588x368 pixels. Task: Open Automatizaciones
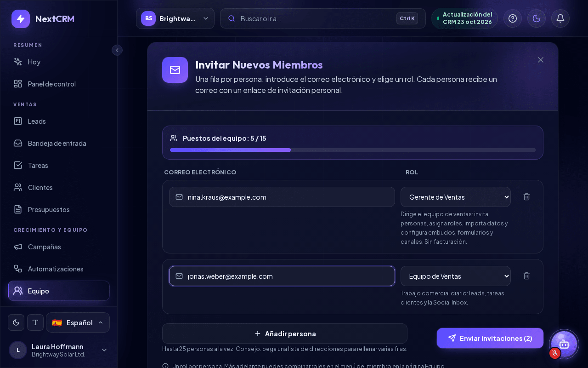point(59,269)
